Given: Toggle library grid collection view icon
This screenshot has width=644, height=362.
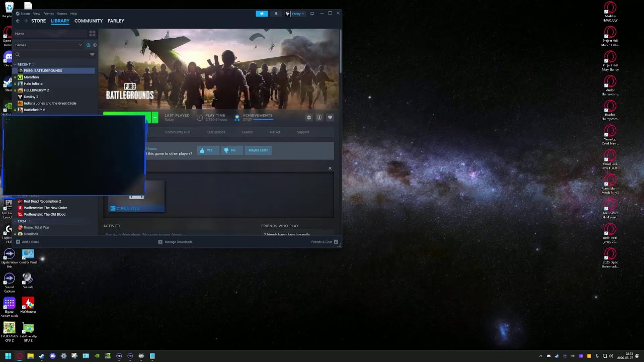Looking at the screenshot, I should click(x=92, y=33).
